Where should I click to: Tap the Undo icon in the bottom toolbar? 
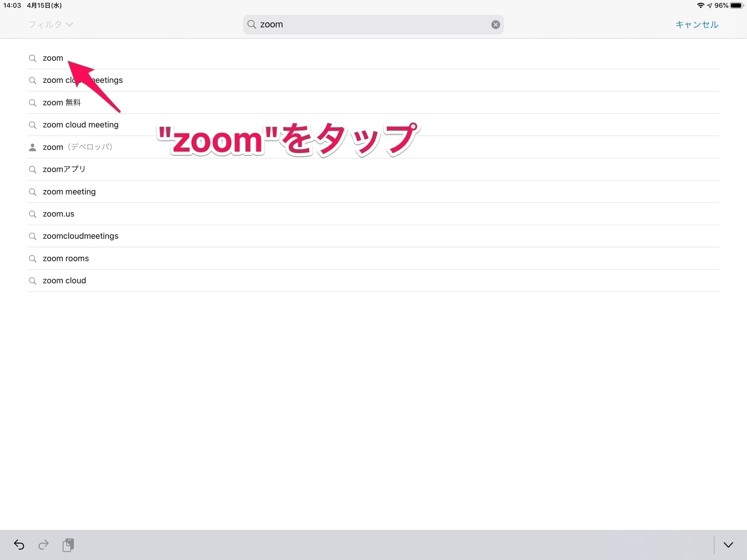pos(19,545)
